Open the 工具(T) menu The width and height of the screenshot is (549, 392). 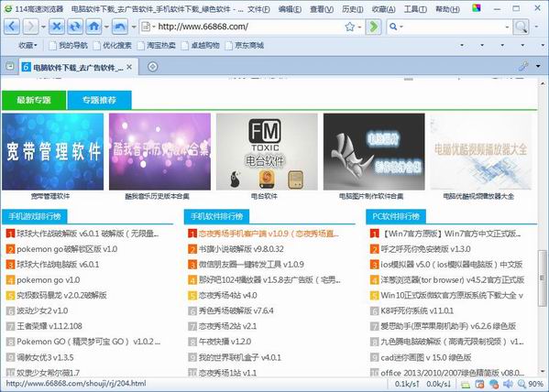415,9
